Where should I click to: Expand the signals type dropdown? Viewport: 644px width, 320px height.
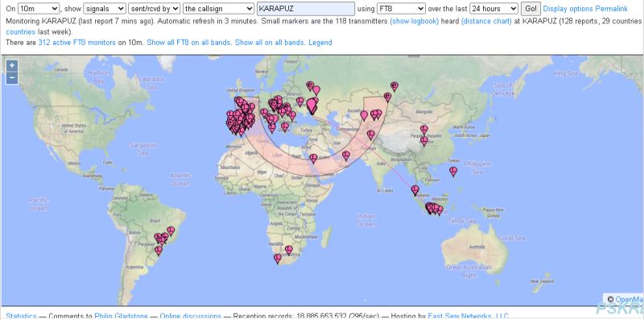click(x=105, y=8)
